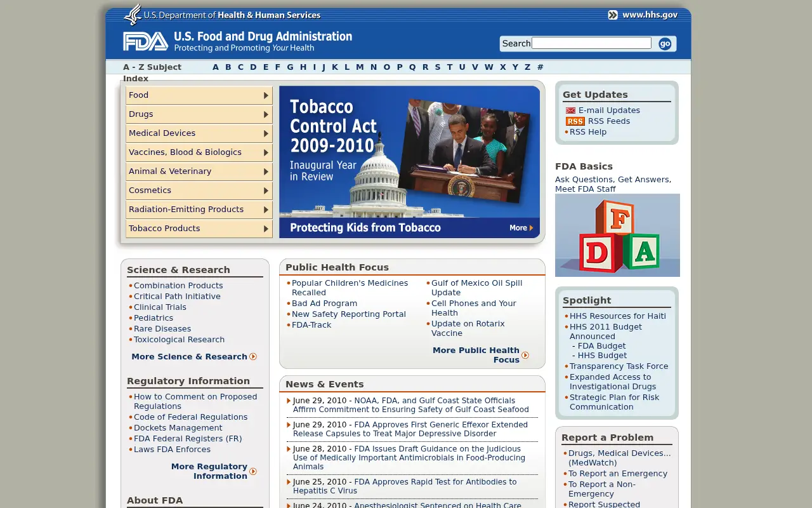Expand the Medical Devices menu arrow

tap(266, 133)
